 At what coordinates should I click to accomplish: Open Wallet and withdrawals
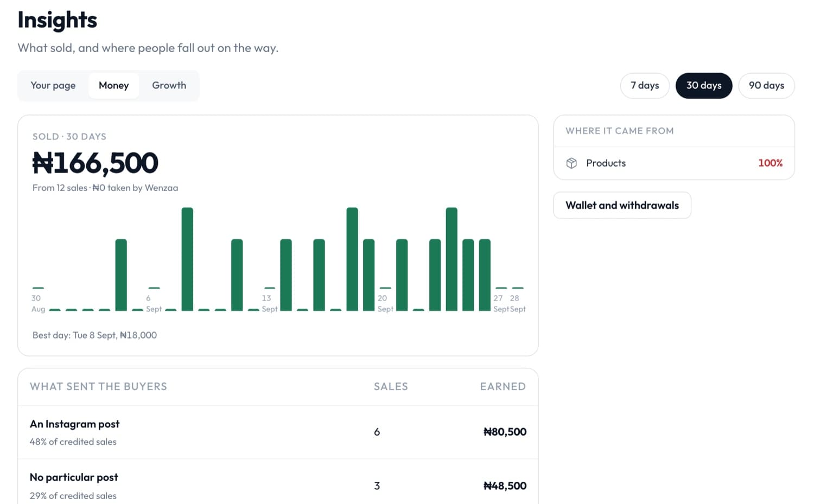pyautogui.click(x=622, y=205)
